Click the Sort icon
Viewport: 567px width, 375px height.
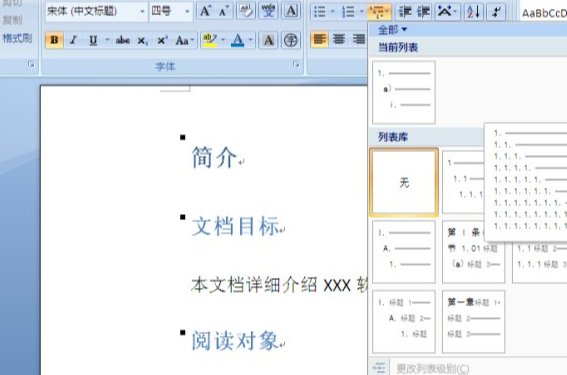pyautogui.click(x=474, y=12)
